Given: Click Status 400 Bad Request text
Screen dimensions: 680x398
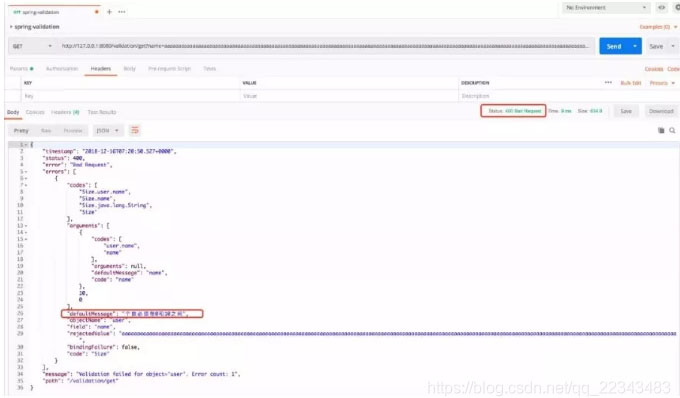Looking at the screenshot, I should click(x=515, y=111).
